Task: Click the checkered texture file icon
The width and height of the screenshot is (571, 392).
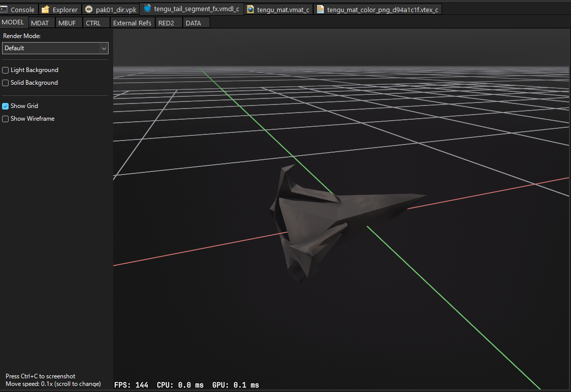Action: click(x=320, y=10)
